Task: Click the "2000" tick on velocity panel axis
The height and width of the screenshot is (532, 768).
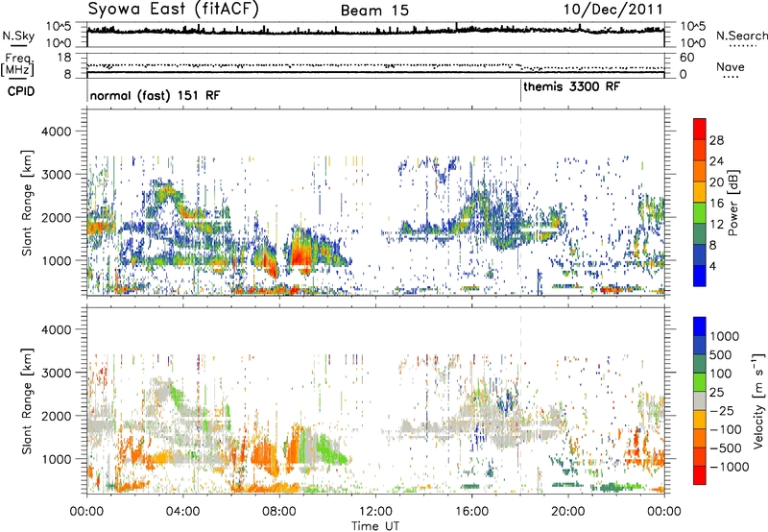Action: (x=56, y=416)
